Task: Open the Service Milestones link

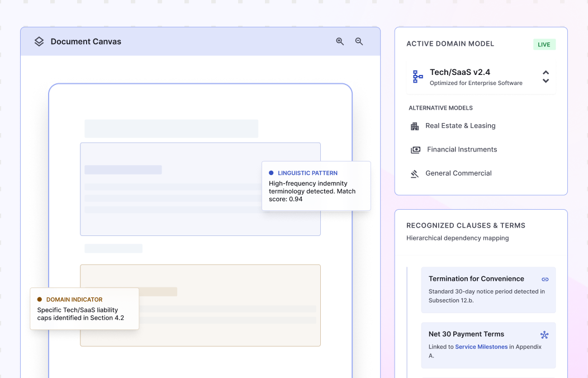Action: coord(481,347)
